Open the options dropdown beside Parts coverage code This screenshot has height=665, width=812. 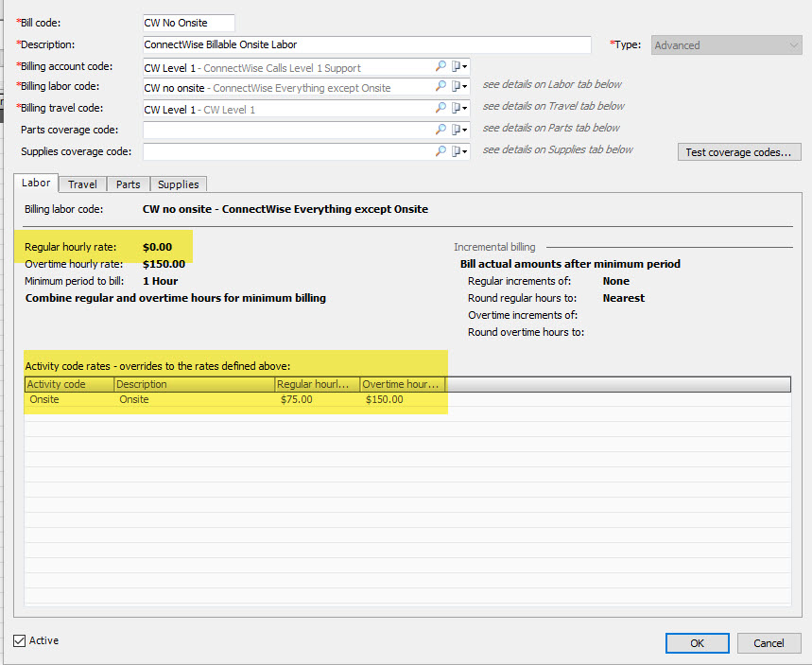coord(459,130)
